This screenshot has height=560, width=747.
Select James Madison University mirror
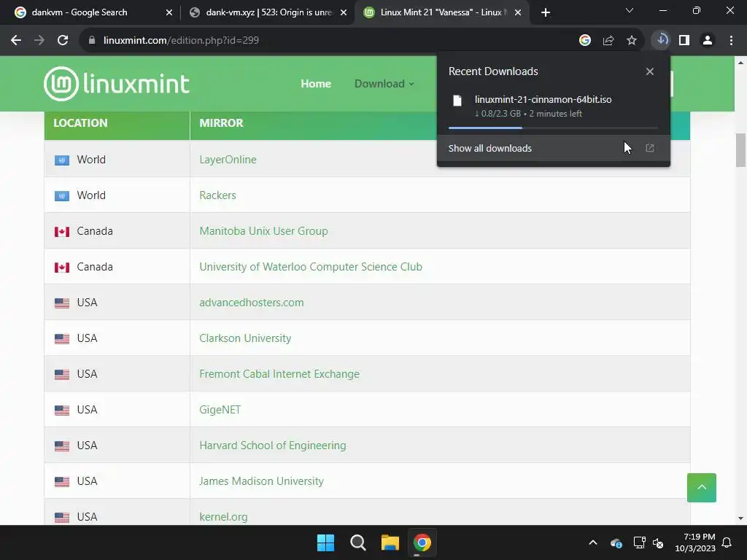(261, 481)
